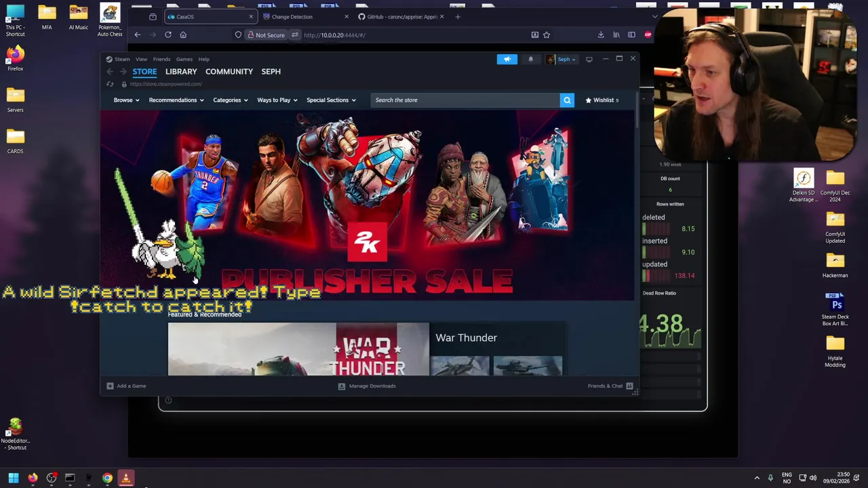868x488 pixels.
Task: Open the Wishlist link
Action: [601, 100]
